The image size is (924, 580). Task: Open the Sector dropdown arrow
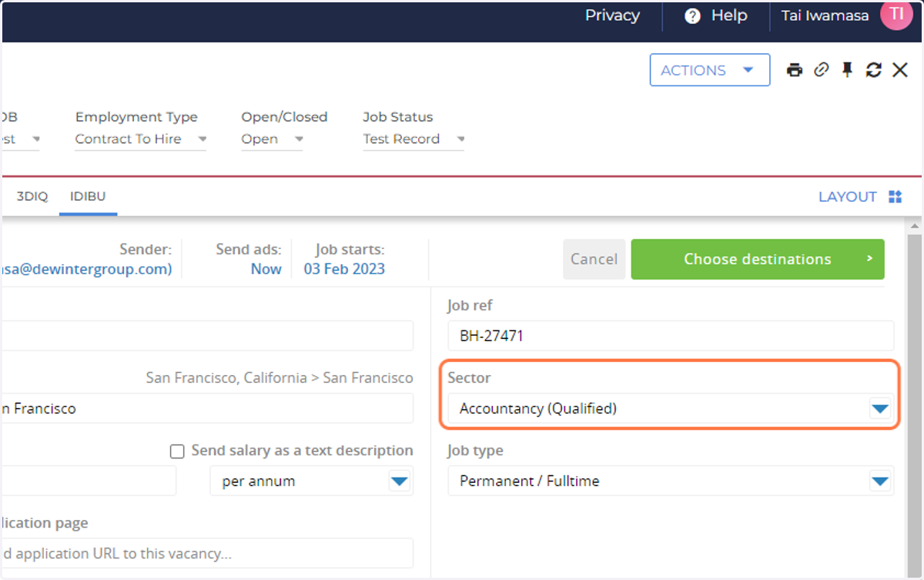pos(879,409)
